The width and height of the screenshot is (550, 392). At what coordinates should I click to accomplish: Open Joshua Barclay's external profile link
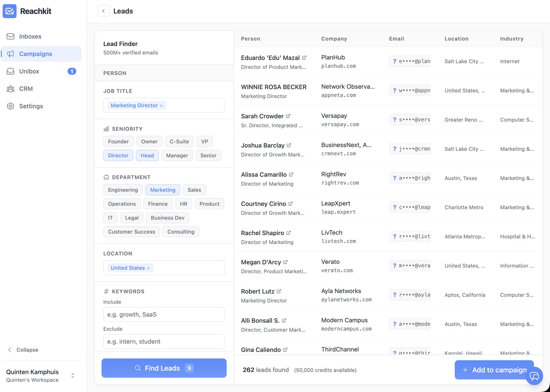click(x=289, y=145)
